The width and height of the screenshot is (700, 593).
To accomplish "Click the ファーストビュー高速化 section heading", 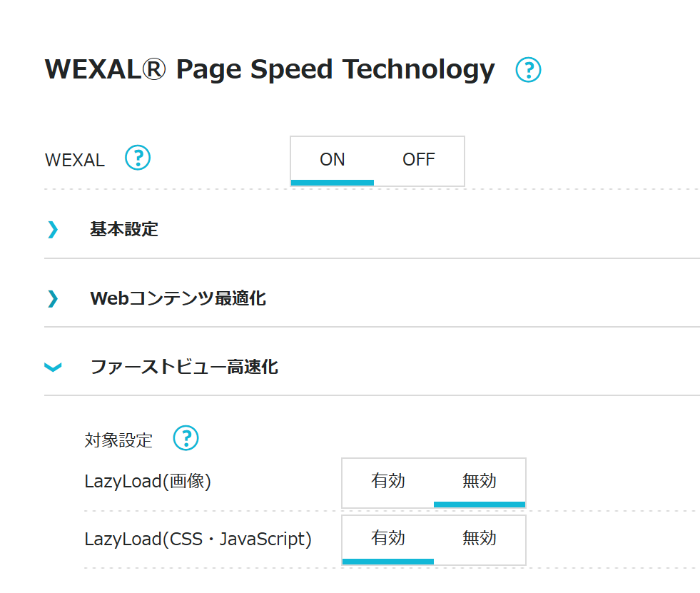I will (x=184, y=368).
